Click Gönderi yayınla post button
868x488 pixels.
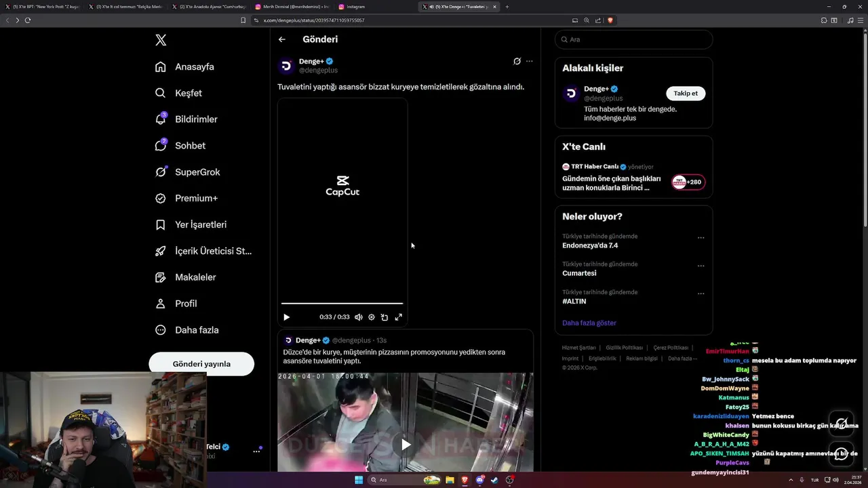point(201,364)
